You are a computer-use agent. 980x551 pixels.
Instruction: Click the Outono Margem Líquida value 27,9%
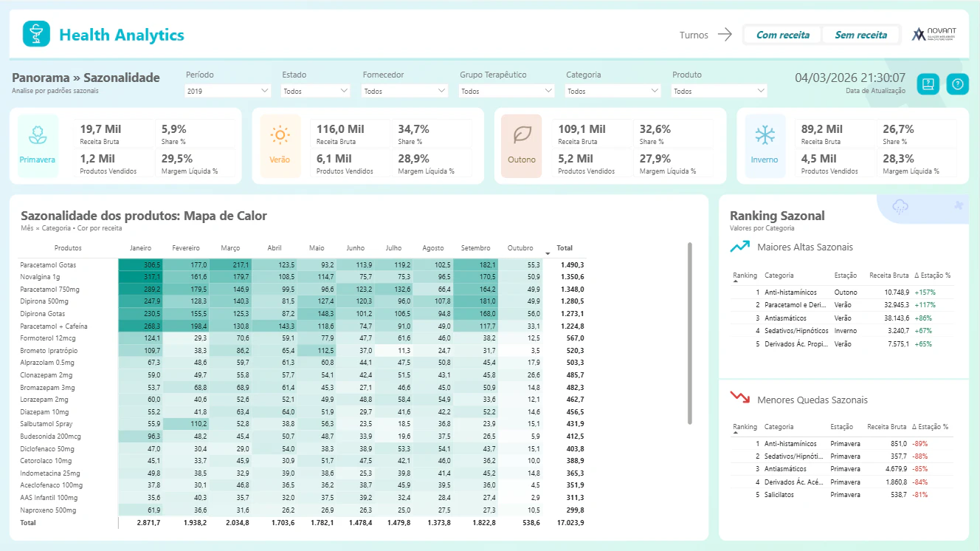(655, 158)
